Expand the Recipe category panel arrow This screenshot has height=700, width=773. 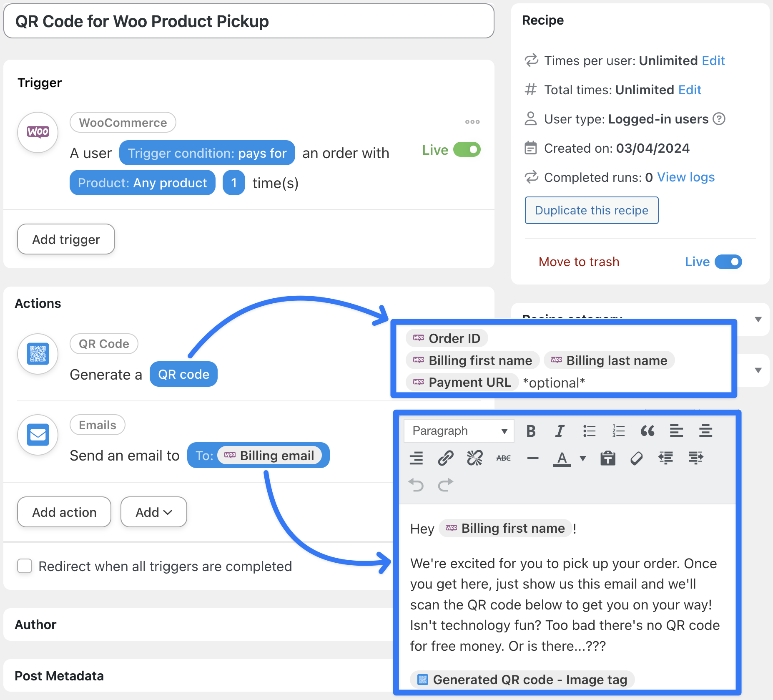758,320
